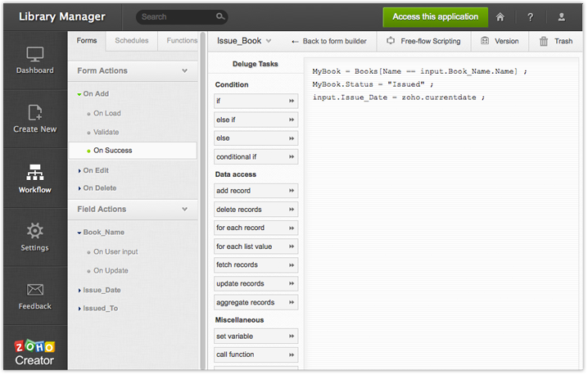The width and height of the screenshot is (588, 375).
Task: Expand the Issue_Date field node
Action: click(101, 290)
